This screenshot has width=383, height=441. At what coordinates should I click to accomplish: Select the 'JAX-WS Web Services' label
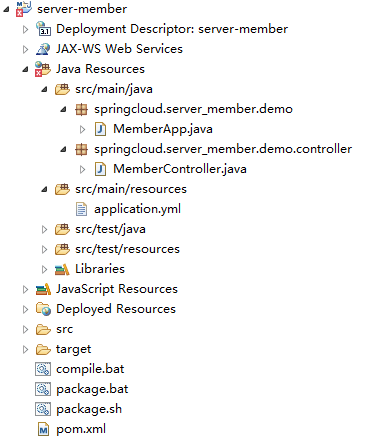119,49
